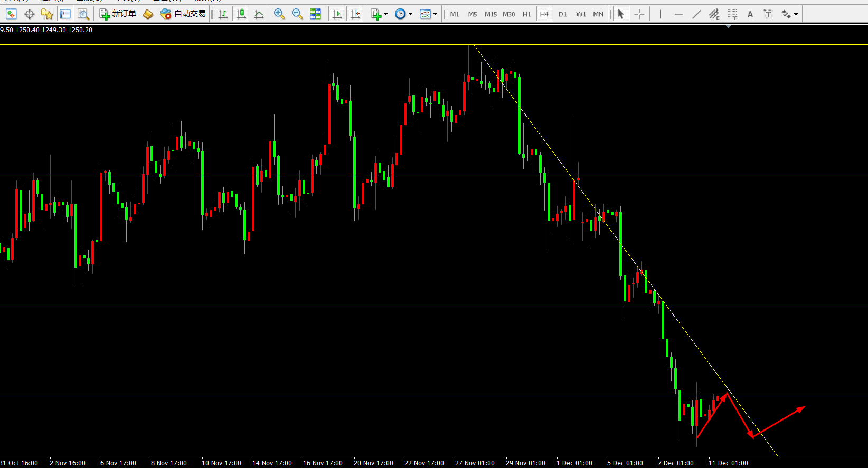Click the 11 Dec 01:00 time label
This screenshot has height=468, width=868.
pyautogui.click(x=728, y=463)
